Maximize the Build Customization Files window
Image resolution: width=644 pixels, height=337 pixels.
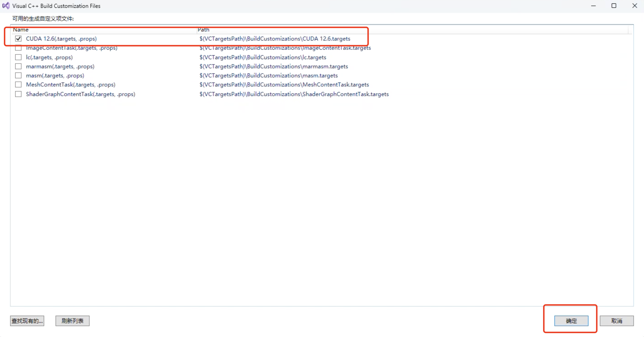point(614,6)
